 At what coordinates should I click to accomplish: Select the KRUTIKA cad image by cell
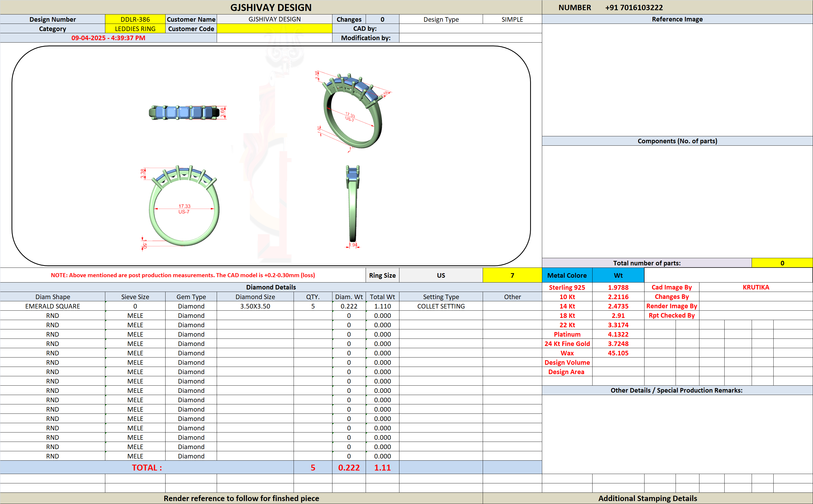click(756, 287)
